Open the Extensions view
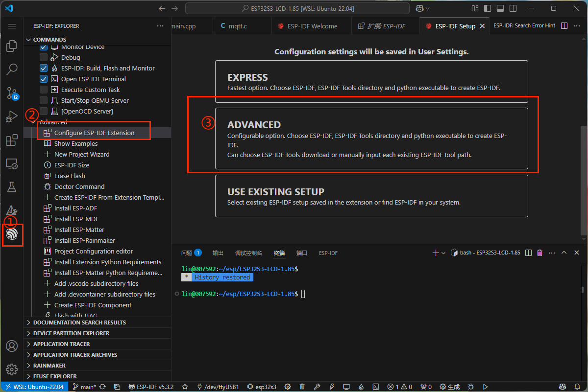This screenshot has height=392, width=588. [12, 140]
